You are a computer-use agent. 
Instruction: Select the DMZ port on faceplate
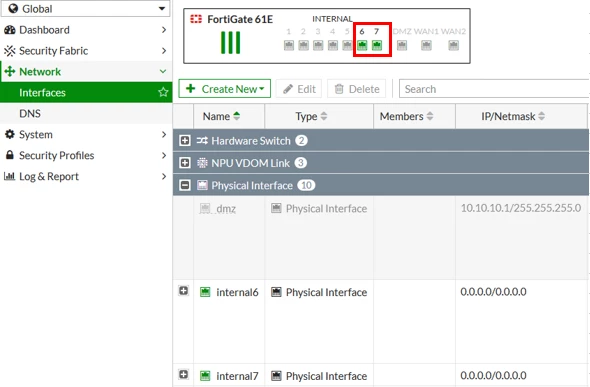[x=402, y=46]
